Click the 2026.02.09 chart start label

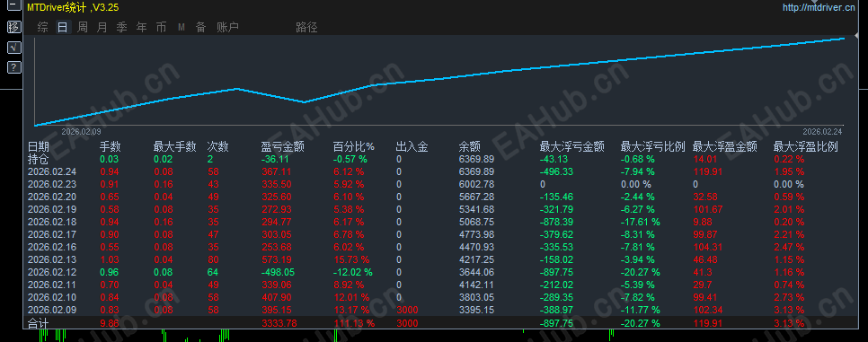tap(81, 132)
